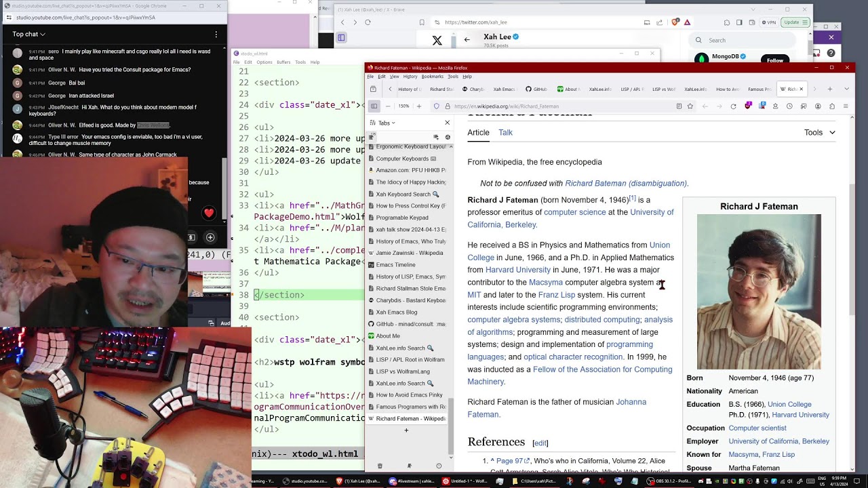This screenshot has width=868, height=488.
Task: Open the Tabs sidebar switcher dropdown
Action: 387,123
